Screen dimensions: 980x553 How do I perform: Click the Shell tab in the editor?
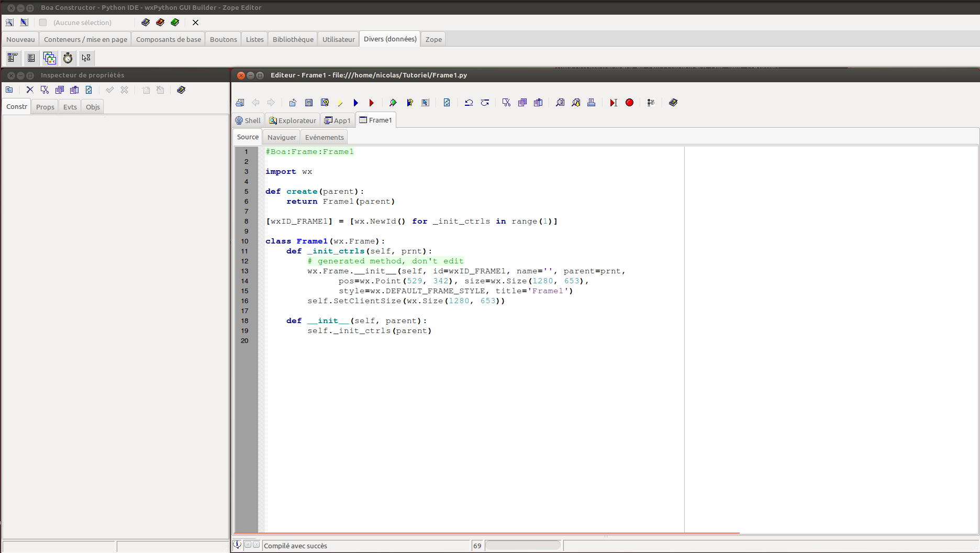248,120
